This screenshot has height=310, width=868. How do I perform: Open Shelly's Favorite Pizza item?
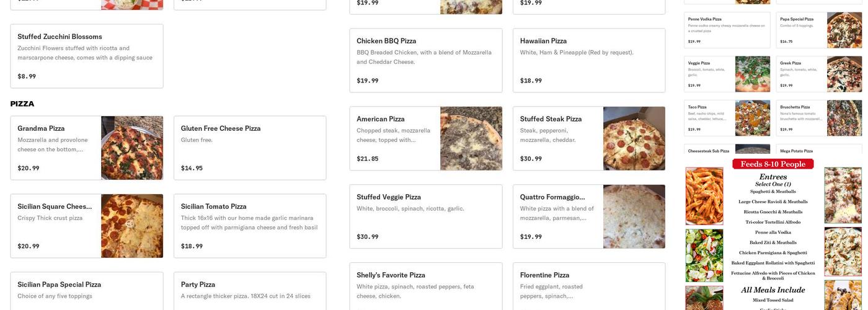pyautogui.click(x=391, y=275)
